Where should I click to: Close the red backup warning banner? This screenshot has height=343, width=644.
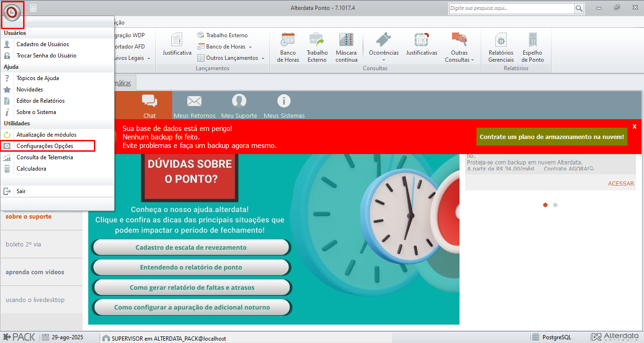(635, 126)
